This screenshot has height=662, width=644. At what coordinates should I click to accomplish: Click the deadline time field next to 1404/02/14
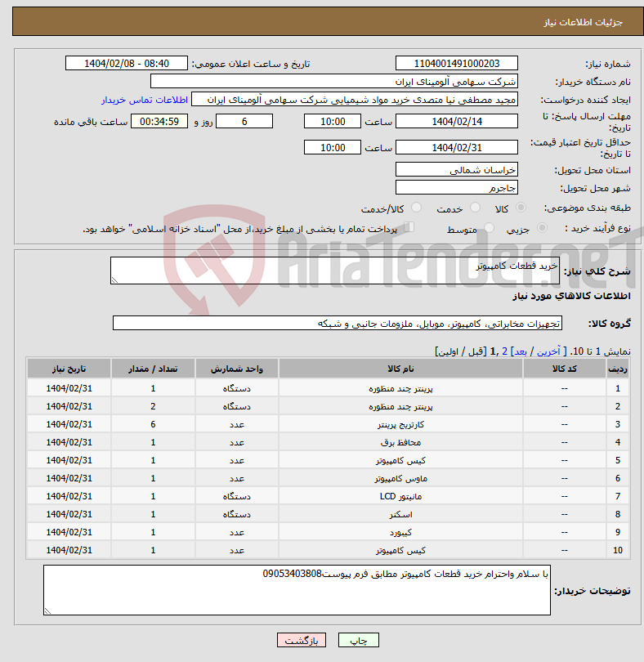(x=333, y=122)
